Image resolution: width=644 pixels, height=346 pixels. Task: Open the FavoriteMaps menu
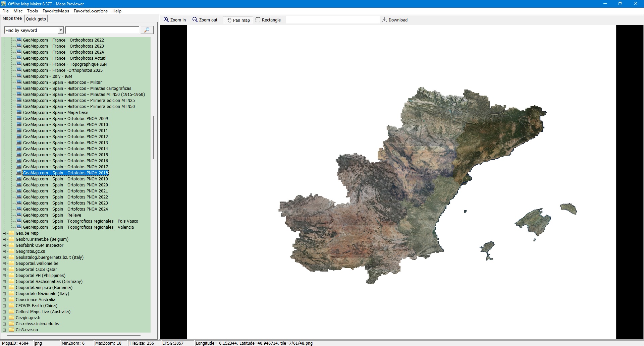[x=56, y=11]
